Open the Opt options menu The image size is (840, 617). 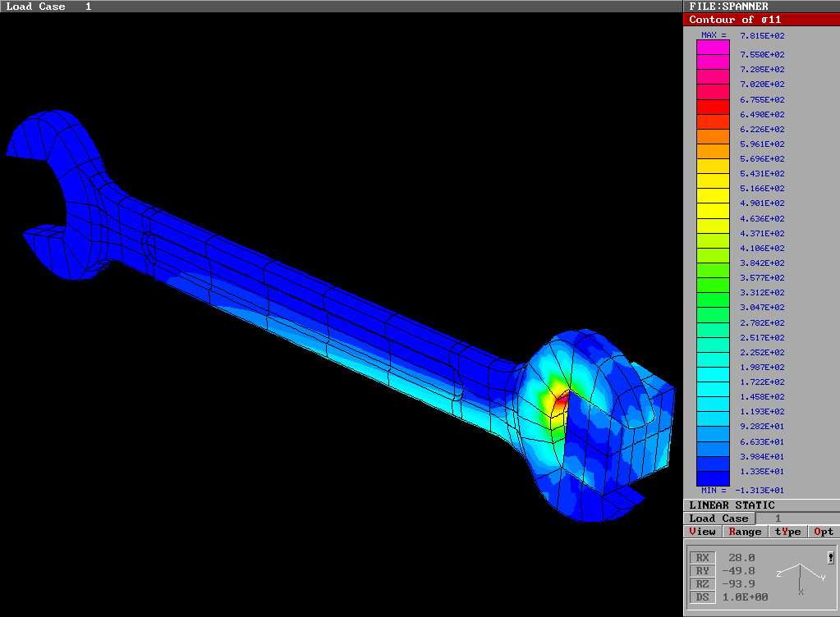[x=824, y=532]
